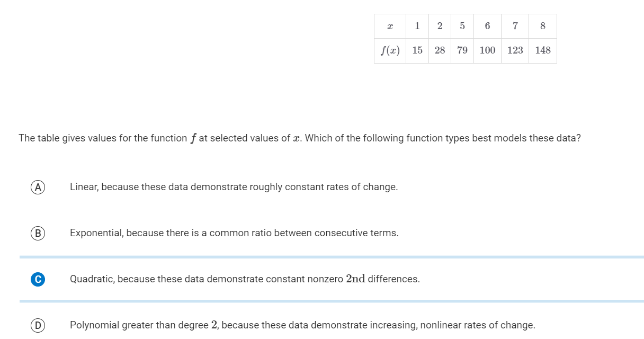The height and width of the screenshot is (339, 644).
Task: Click the table cell showing 100
Action: click(487, 50)
